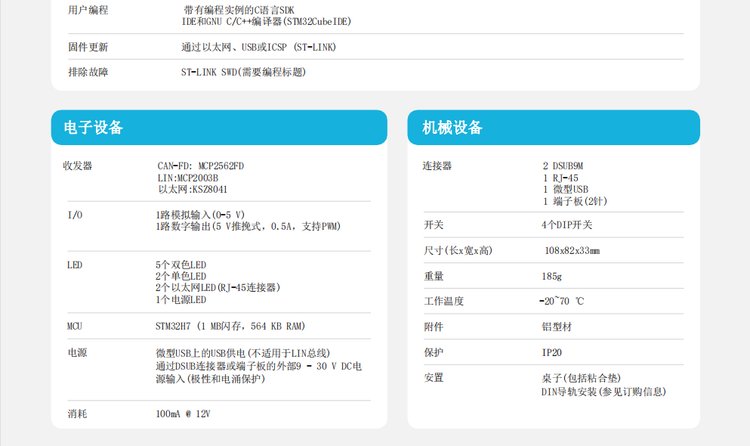Image resolution: width=750 pixels, height=446 pixels.
Task: Select the 固件更新 row label
Action: 88,47
